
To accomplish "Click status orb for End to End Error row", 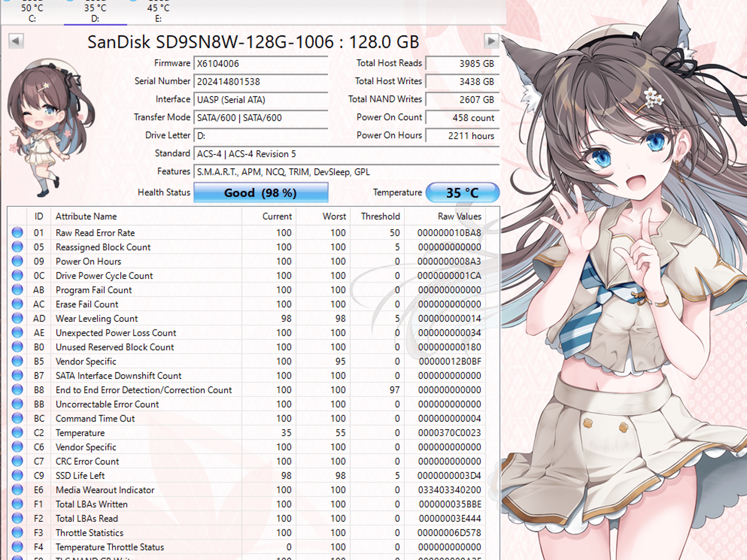I will point(17,390).
